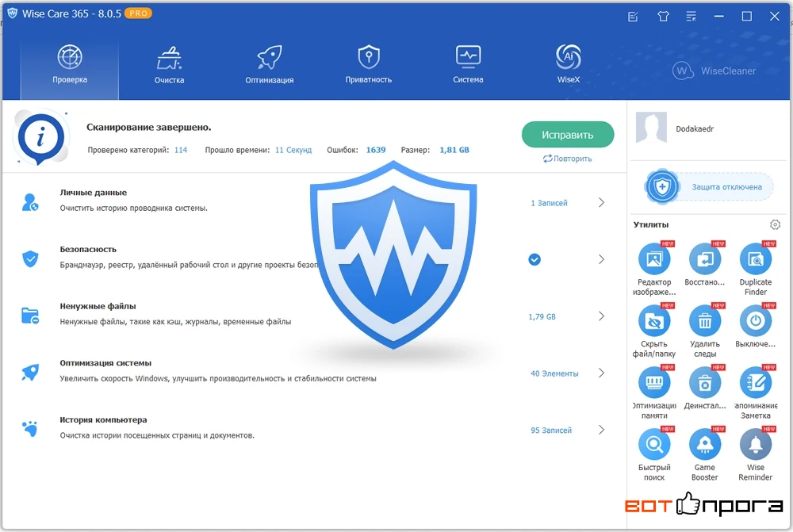Open the Оптимизация tab
This screenshot has height=532, width=793.
pyautogui.click(x=269, y=64)
